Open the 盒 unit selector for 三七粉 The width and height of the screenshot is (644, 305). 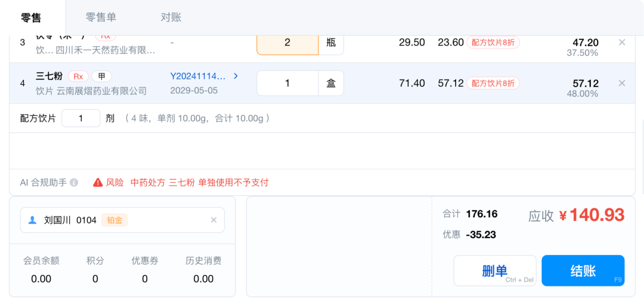tap(331, 84)
